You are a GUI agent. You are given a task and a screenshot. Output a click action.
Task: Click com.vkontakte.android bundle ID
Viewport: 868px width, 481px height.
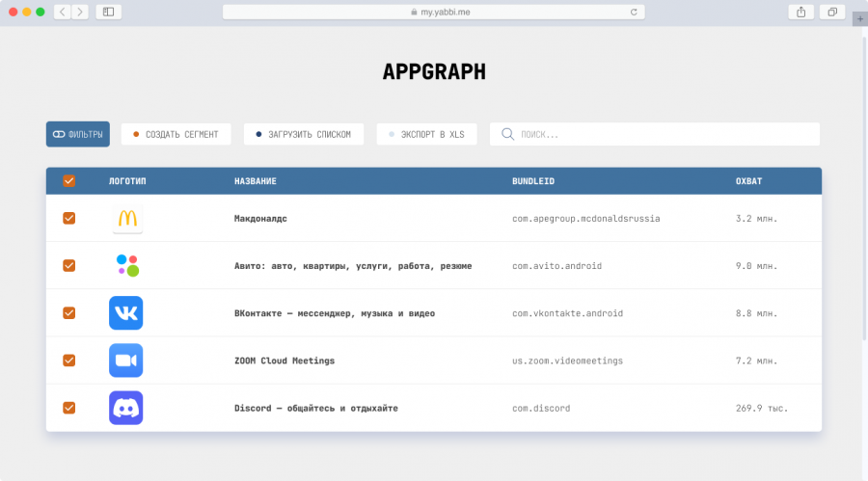point(567,313)
